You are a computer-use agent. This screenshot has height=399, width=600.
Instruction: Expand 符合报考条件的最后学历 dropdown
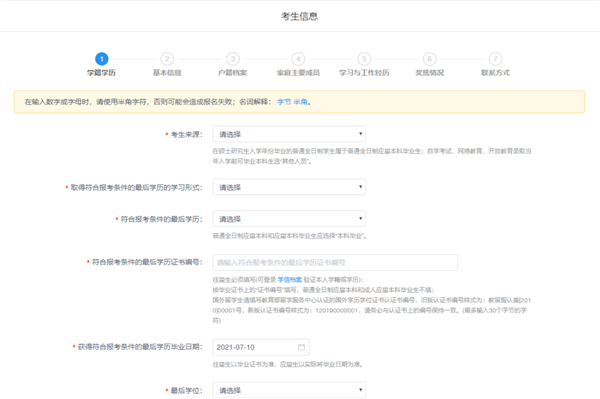click(x=289, y=219)
